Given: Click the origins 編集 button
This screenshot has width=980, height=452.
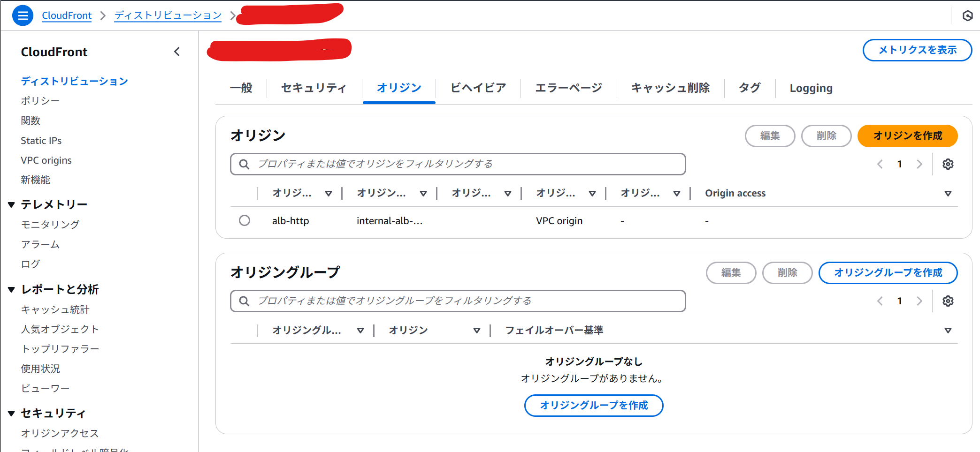Looking at the screenshot, I should [x=770, y=136].
